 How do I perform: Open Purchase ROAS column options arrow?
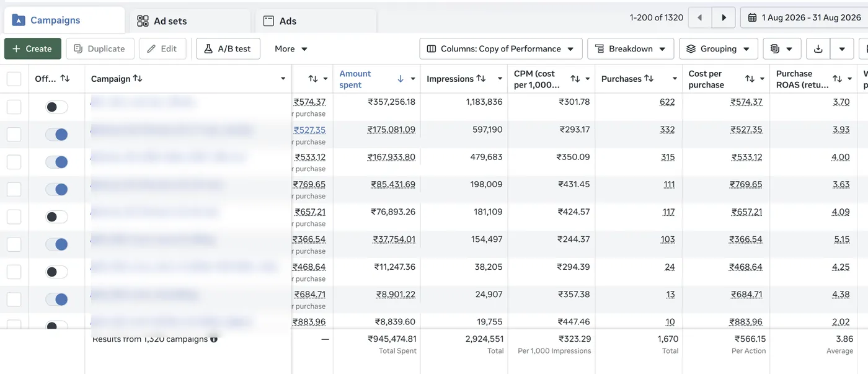click(x=849, y=79)
